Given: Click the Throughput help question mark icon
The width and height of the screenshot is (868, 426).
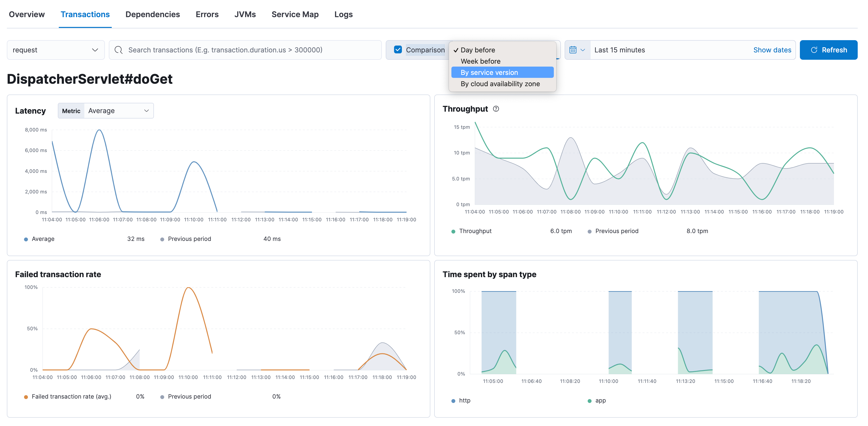Looking at the screenshot, I should 496,109.
